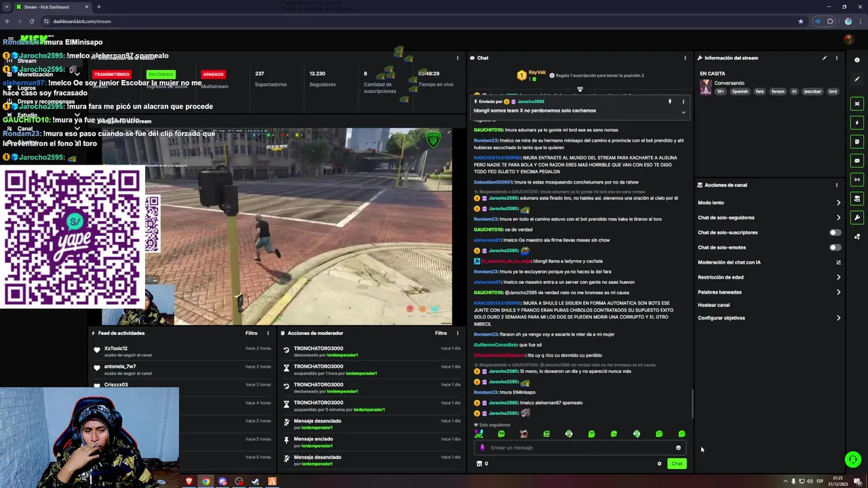Toggle the stream preview sidebar icon
The height and width of the screenshot is (488, 868).
[857, 104]
